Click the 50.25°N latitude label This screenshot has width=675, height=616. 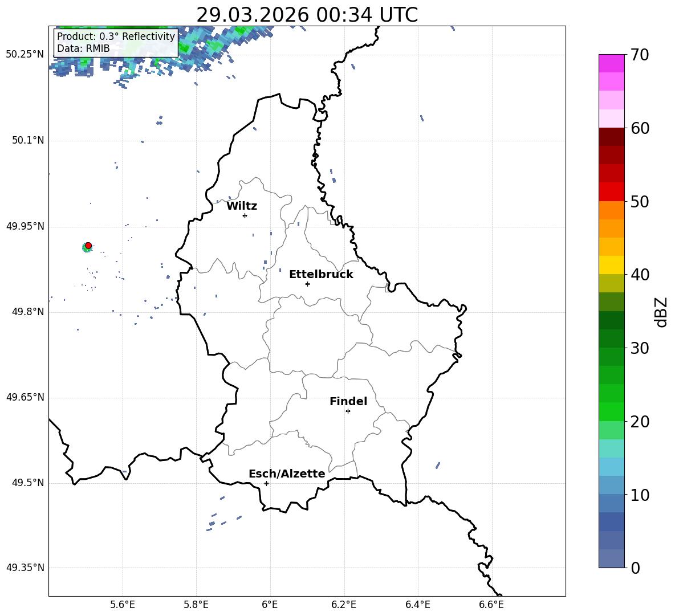(x=25, y=55)
